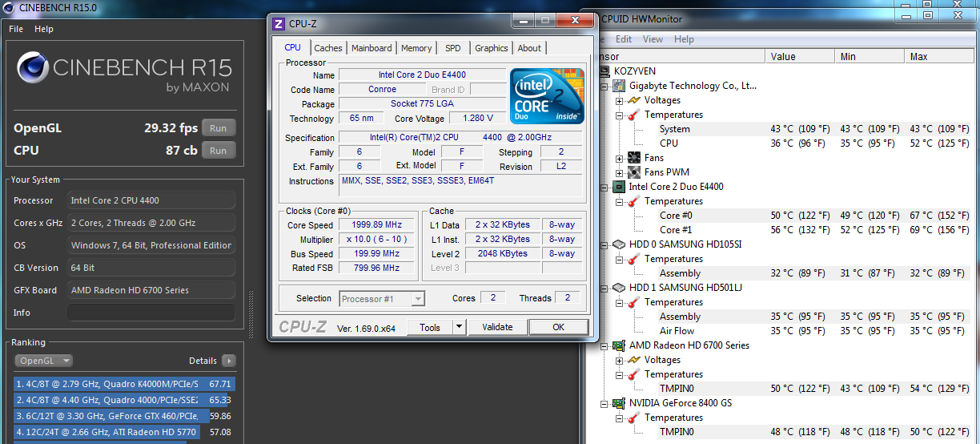Screen dimensions: 980x444
Task: Select the Gigabyte Technology motherboard icon
Action: click(619, 86)
